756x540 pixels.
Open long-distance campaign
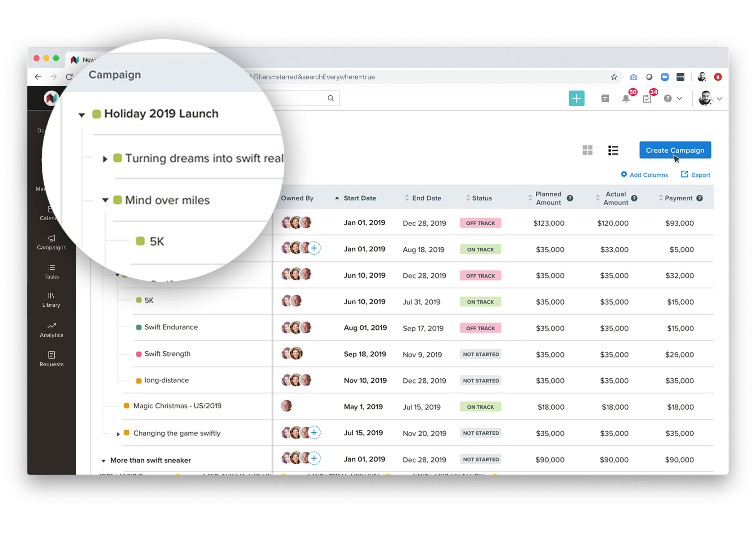166,380
